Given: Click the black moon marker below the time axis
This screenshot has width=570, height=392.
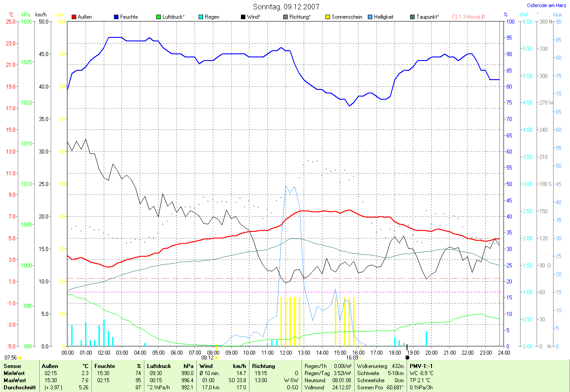Looking at the screenshot, I should (407, 357).
